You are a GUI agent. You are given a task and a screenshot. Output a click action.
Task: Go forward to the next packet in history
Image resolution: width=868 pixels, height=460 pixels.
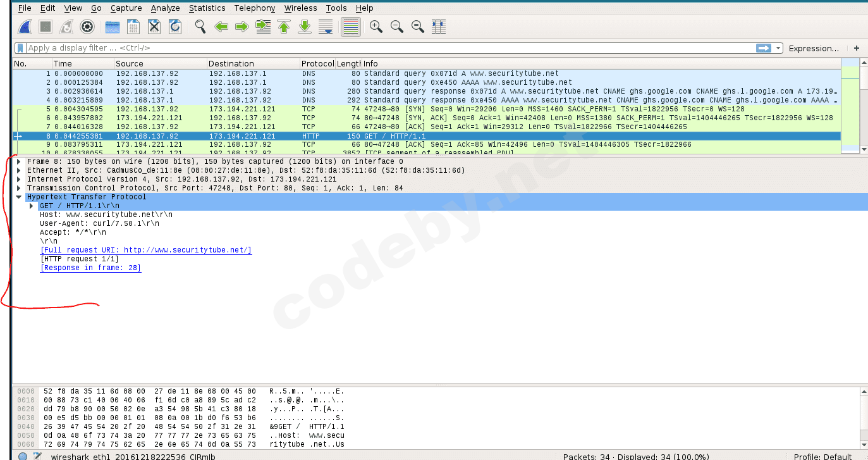point(242,27)
